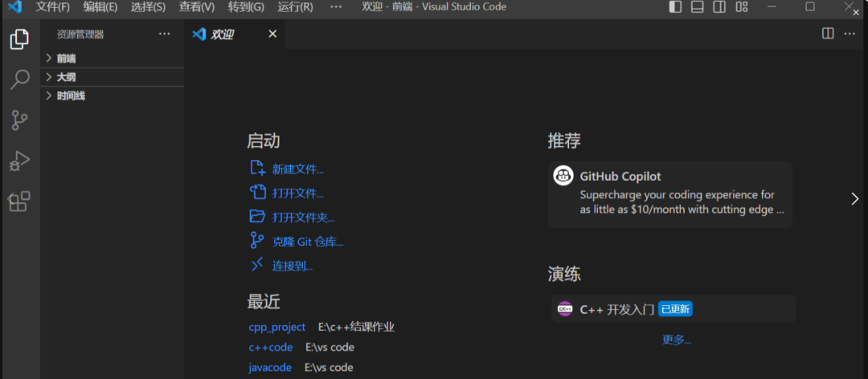This screenshot has height=379, width=868.
Task: Open Source Control view in activity bar
Action: (19, 120)
